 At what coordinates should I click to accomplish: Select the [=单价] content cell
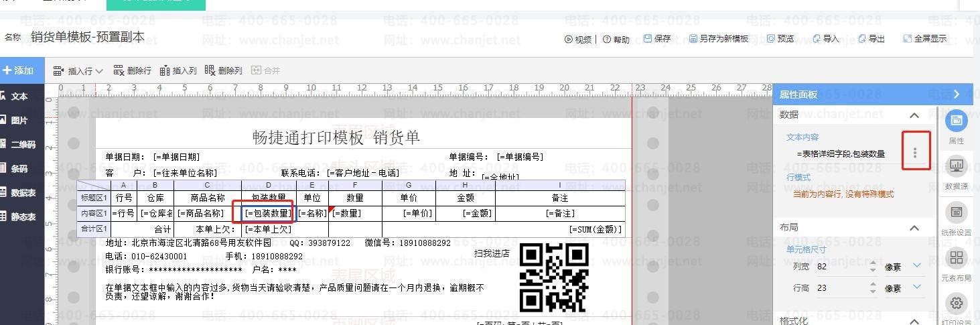[x=409, y=213]
